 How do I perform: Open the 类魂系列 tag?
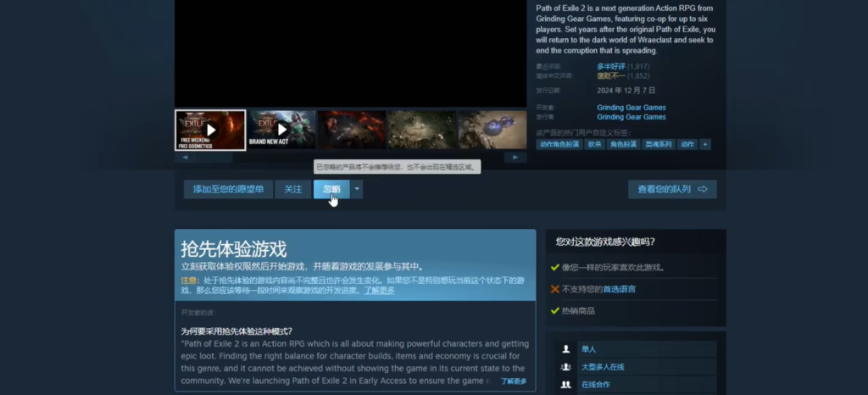point(659,144)
